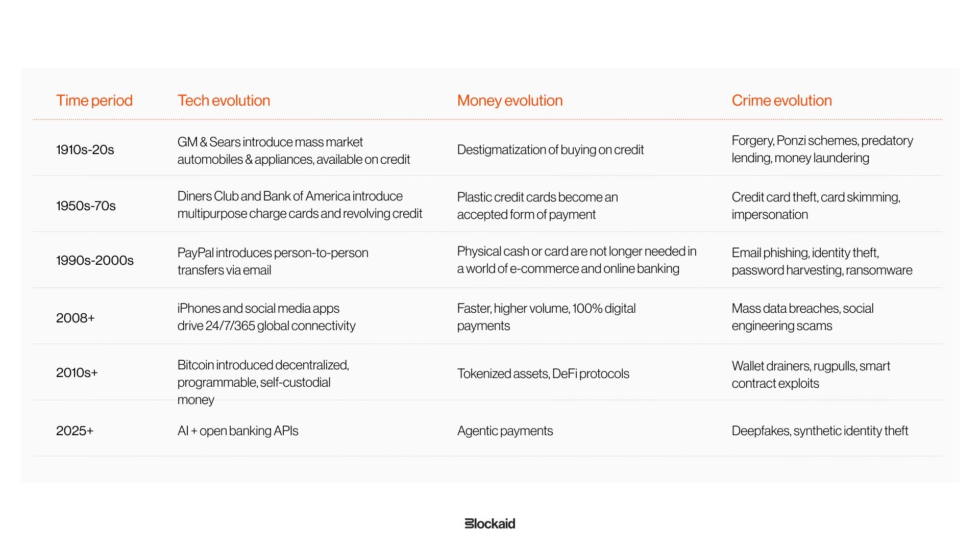This screenshot has height=551, width=980.
Task: Select the PayPal person-to-person transfers cell
Action: [x=273, y=261]
